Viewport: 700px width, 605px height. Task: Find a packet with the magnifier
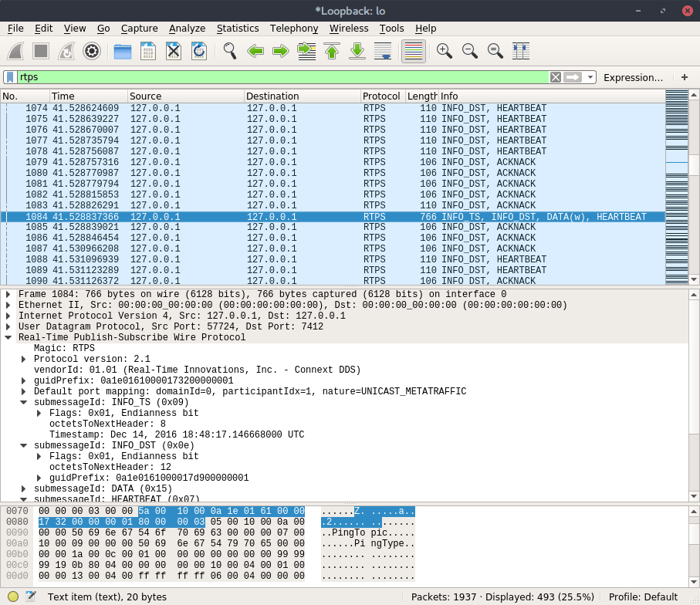tap(230, 51)
